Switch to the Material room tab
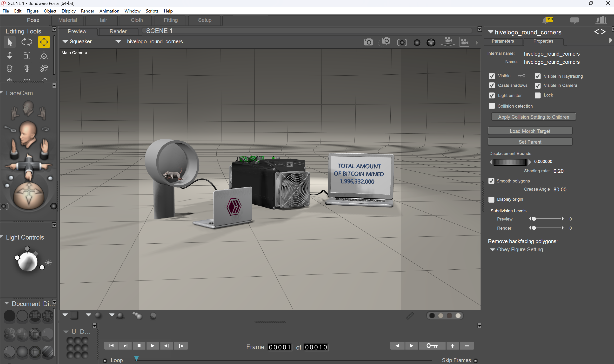Image resolution: width=614 pixels, height=364 pixels. [x=67, y=20]
